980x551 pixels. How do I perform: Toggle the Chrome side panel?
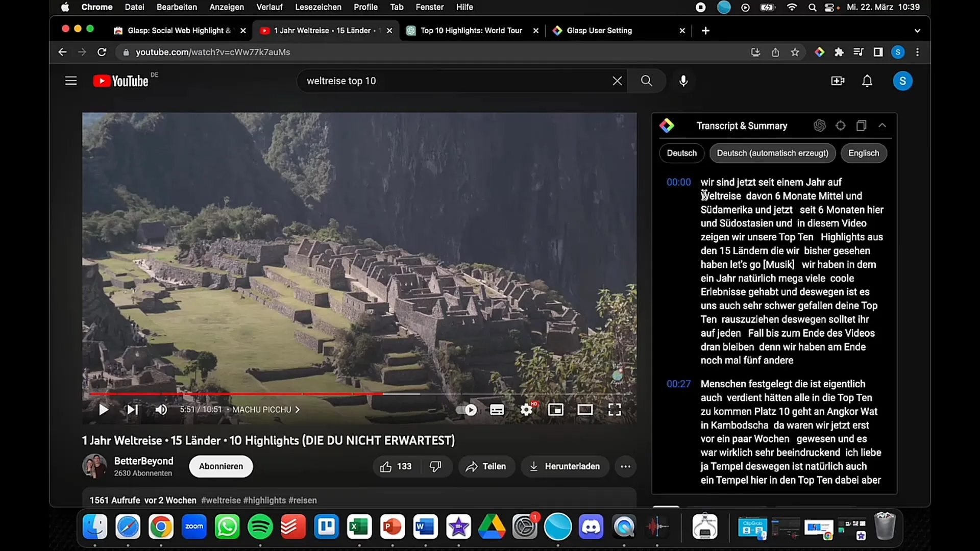878,52
